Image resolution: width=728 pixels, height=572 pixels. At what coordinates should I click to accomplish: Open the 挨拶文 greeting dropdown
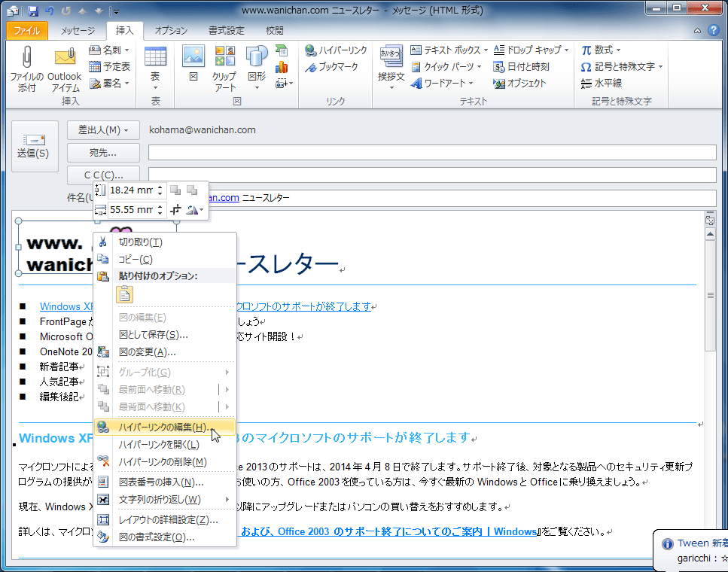click(x=391, y=68)
